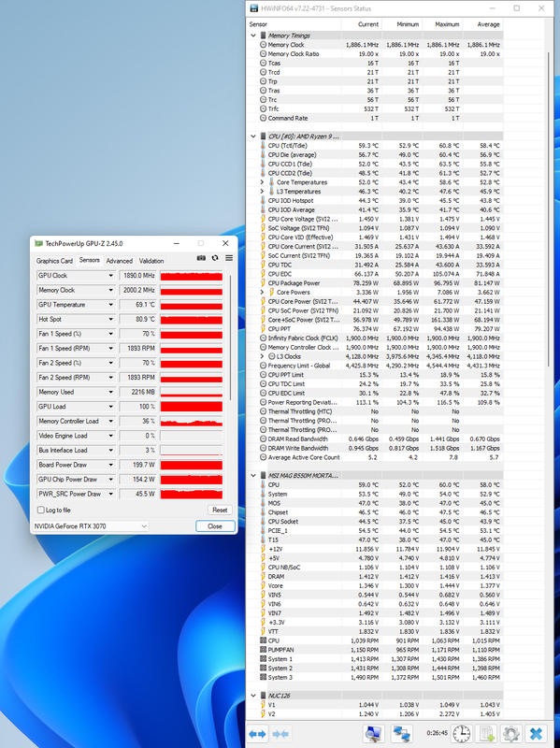The image size is (560, 748).
Task: Click circle icon beside Memory Clock row
Action: pyautogui.click(x=263, y=44)
